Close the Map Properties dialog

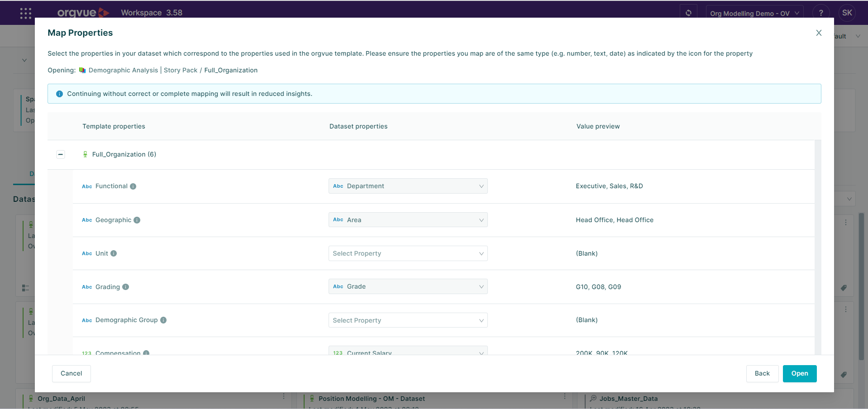coord(818,33)
